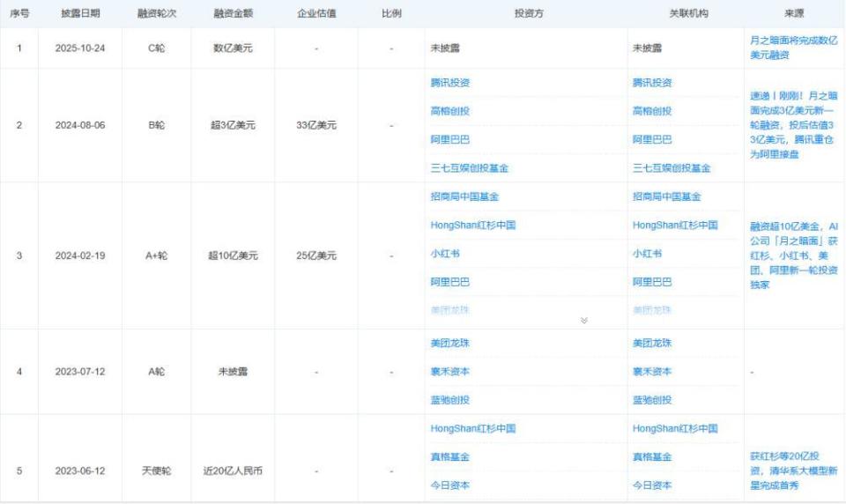Select the date cell 2023-07-12
Image resolution: width=846 pixels, height=504 pixels.
pyautogui.click(x=80, y=372)
